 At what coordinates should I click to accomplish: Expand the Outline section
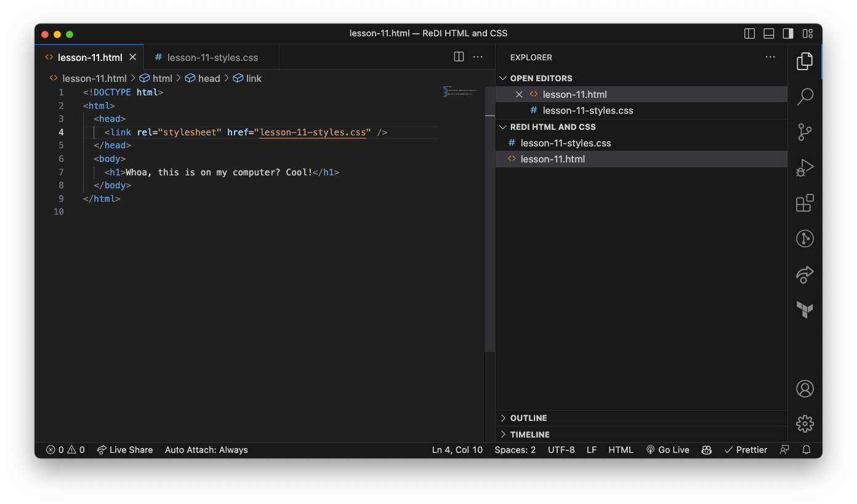(x=523, y=418)
